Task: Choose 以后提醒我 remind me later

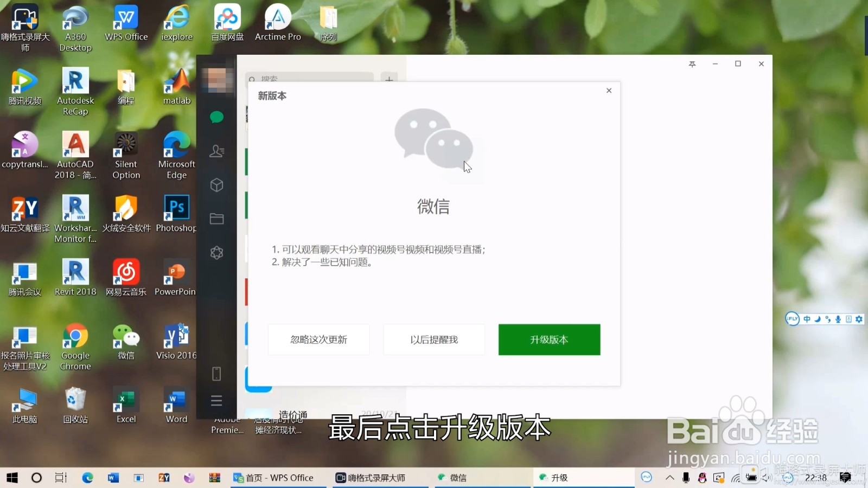Action: [x=434, y=339]
